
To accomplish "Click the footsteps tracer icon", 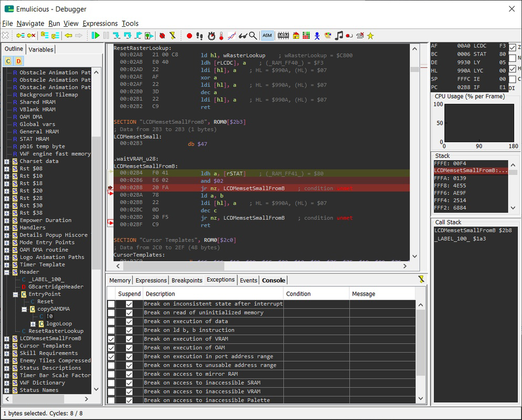I will coord(200,36).
